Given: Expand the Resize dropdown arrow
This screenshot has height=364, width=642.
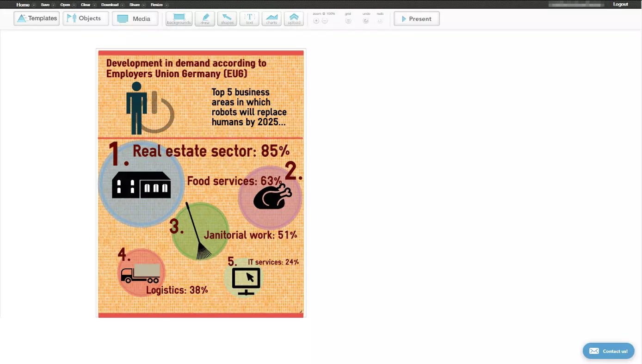Looking at the screenshot, I should point(167,5).
